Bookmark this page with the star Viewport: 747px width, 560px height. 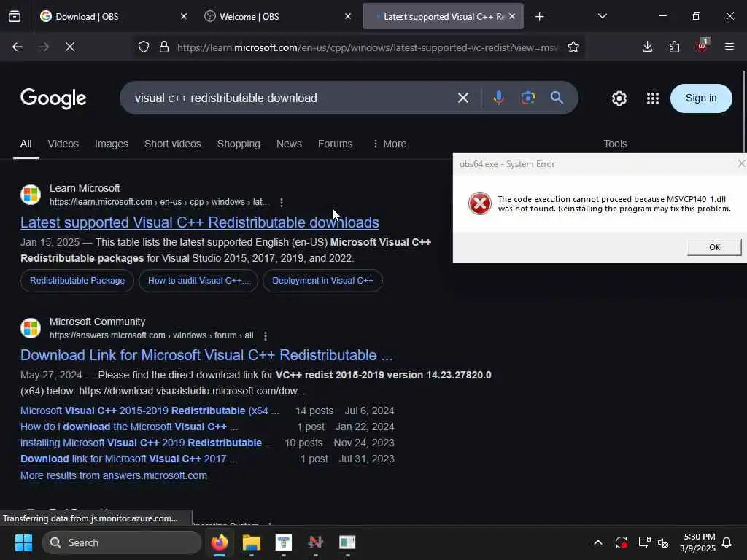573,47
